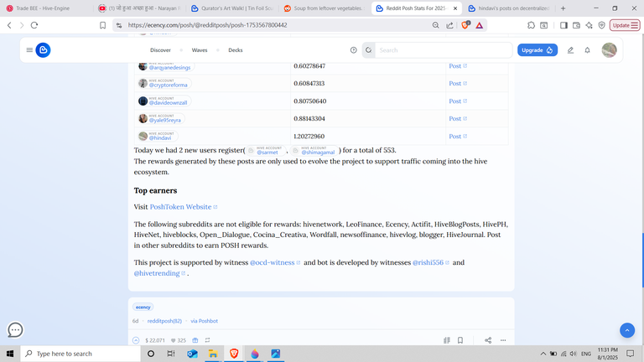Open the @cryptoreforma account link
This screenshot has width=644, height=362.
coord(164,83)
